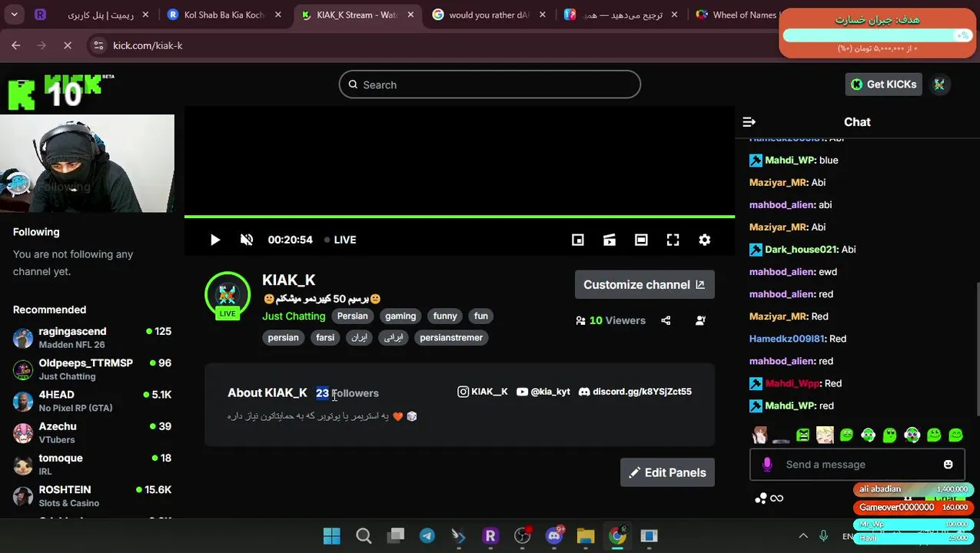Open the emoji picker in chat box
Image resolution: width=980 pixels, height=553 pixels.
point(948,465)
